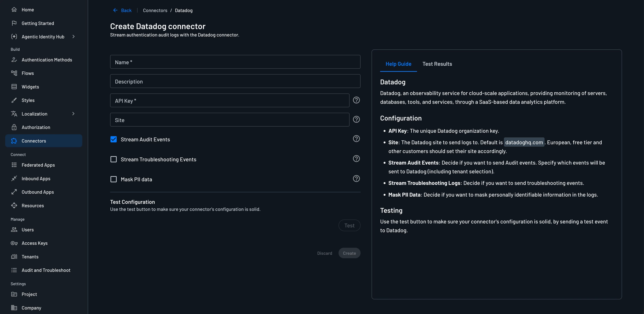
Task: Go to Tenants in the sidebar
Action: point(44,257)
